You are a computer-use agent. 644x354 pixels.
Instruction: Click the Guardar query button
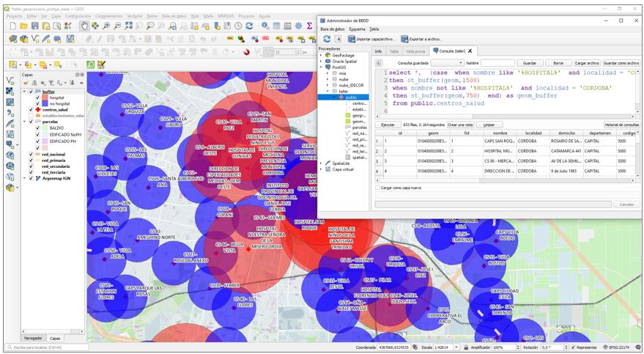click(x=530, y=63)
